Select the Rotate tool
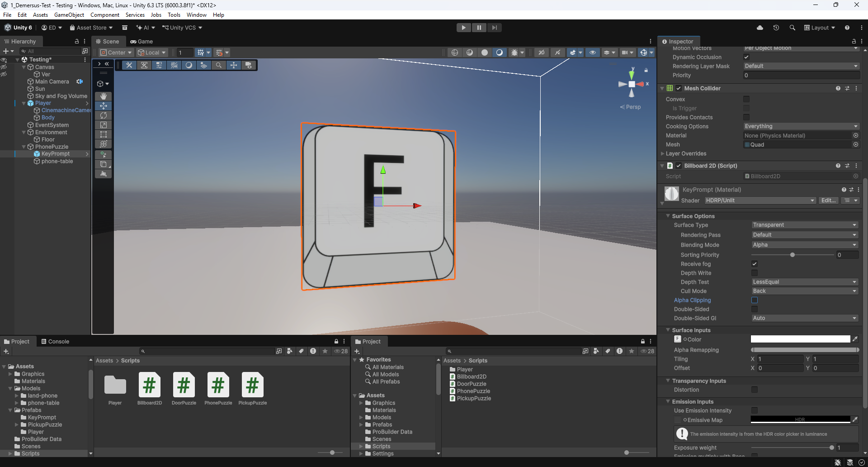Screen dimensions: 868x467 point(104,115)
